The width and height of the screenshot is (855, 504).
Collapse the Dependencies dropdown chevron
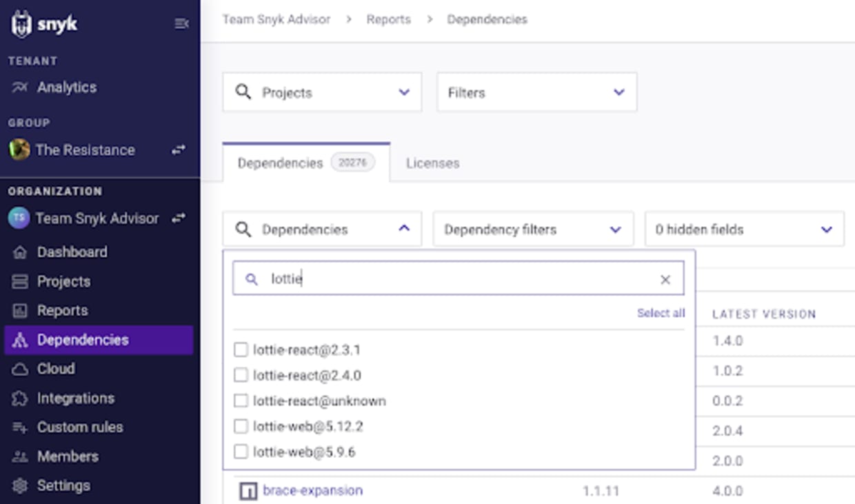404,229
